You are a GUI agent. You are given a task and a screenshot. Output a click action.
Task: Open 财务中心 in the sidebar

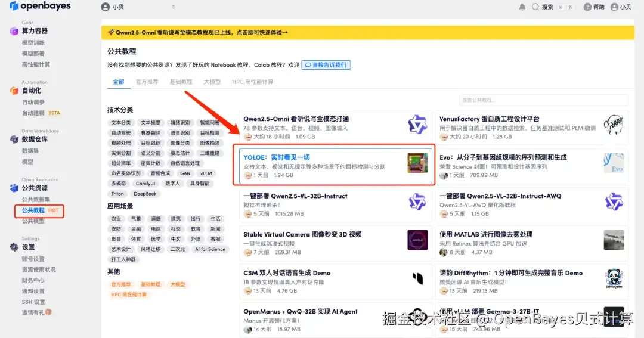[x=33, y=281]
